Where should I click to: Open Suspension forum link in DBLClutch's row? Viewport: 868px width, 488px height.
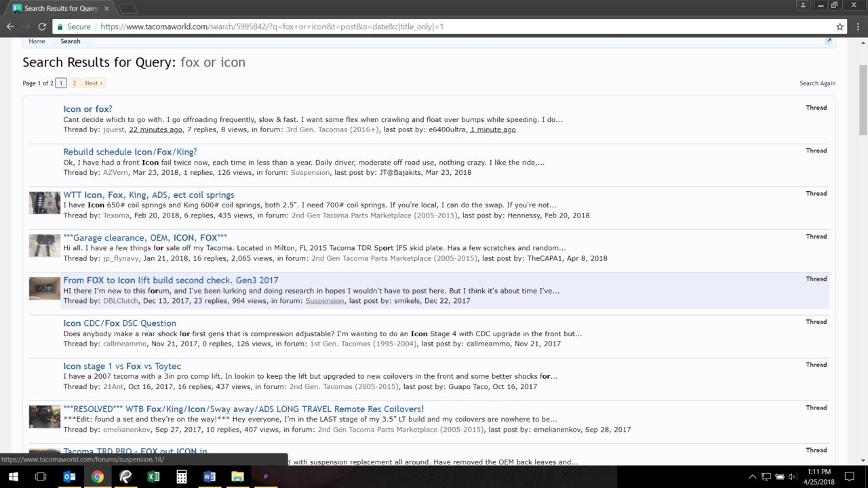324,301
